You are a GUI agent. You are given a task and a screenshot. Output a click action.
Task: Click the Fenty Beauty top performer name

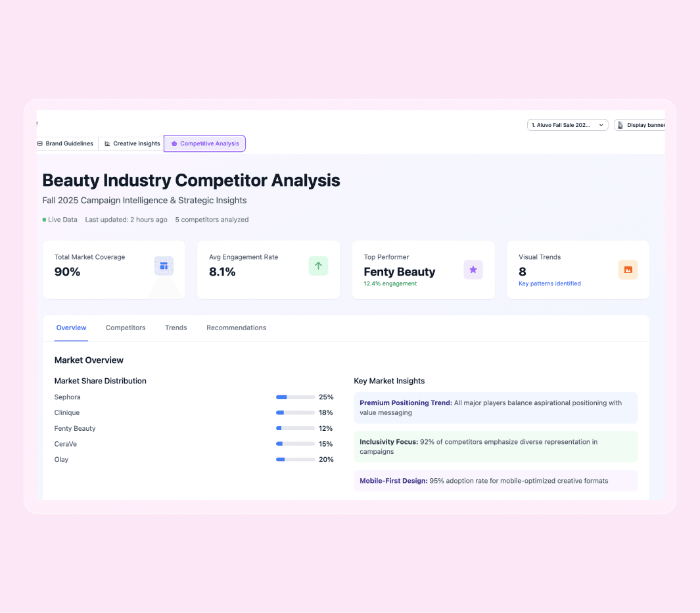pos(400,272)
